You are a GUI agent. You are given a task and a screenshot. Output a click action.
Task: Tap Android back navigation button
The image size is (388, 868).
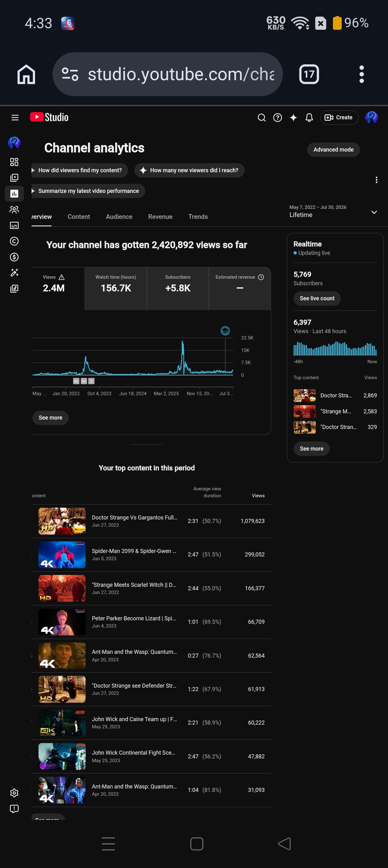tap(285, 844)
